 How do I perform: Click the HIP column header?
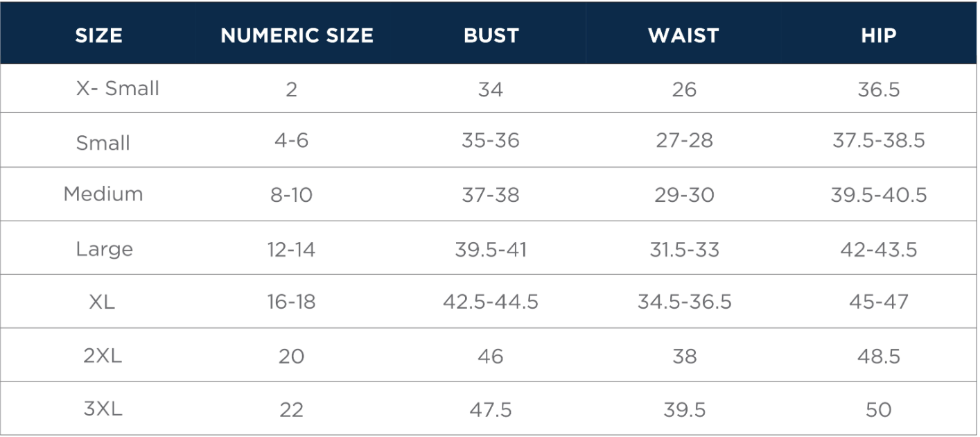tap(879, 36)
